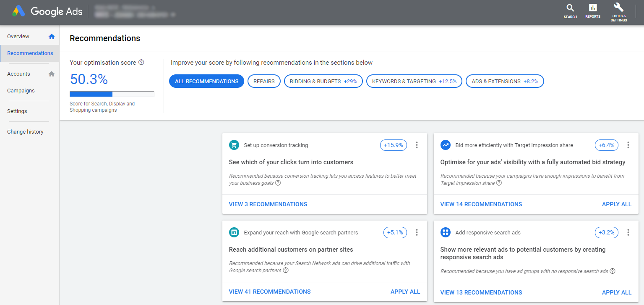
Task: Click View 14 Recommendations
Action: [481, 204]
